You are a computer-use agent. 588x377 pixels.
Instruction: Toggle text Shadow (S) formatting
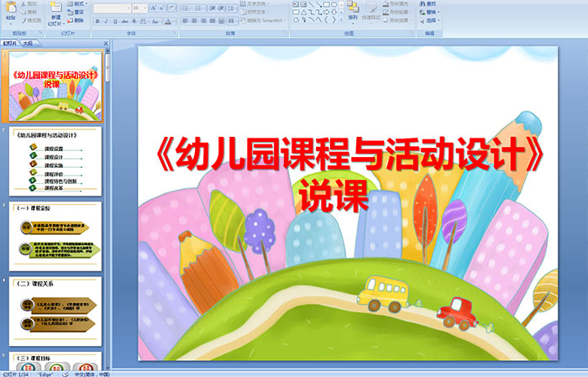(x=134, y=21)
